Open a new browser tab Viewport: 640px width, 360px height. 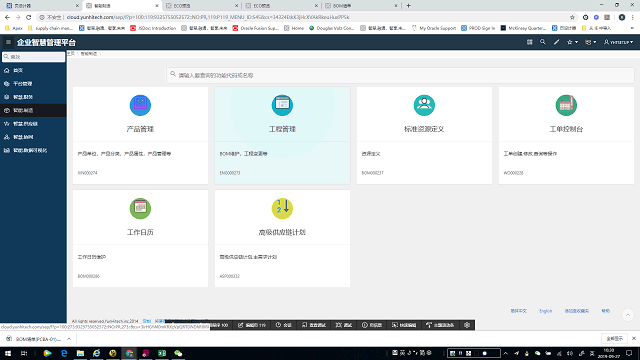tap(409, 6)
